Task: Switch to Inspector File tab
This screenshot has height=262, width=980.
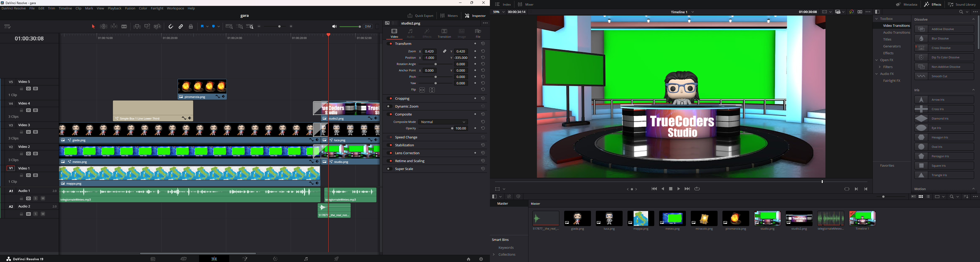Action: [478, 33]
